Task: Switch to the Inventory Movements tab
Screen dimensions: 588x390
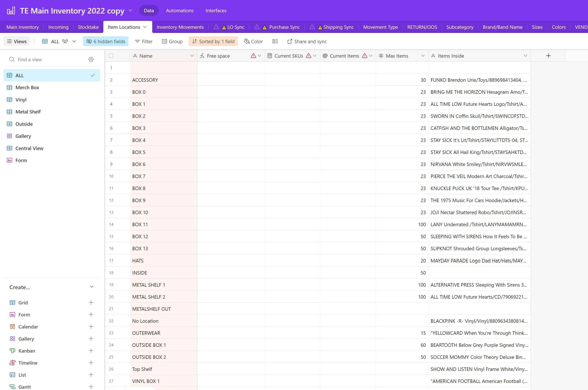Action: tap(180, 27)
